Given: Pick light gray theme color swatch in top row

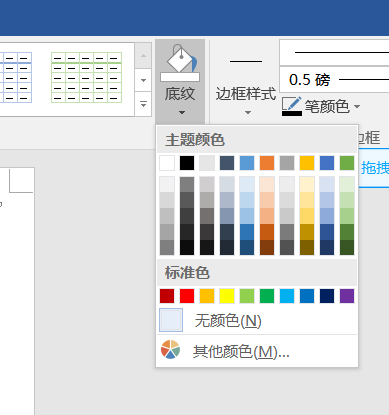Looking at the screenshot, I should coord(207,163).
